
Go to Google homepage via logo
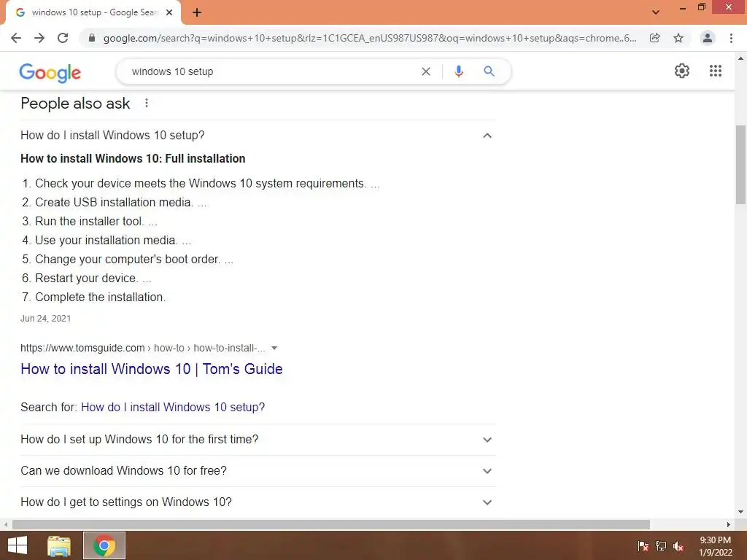point(50,72)
